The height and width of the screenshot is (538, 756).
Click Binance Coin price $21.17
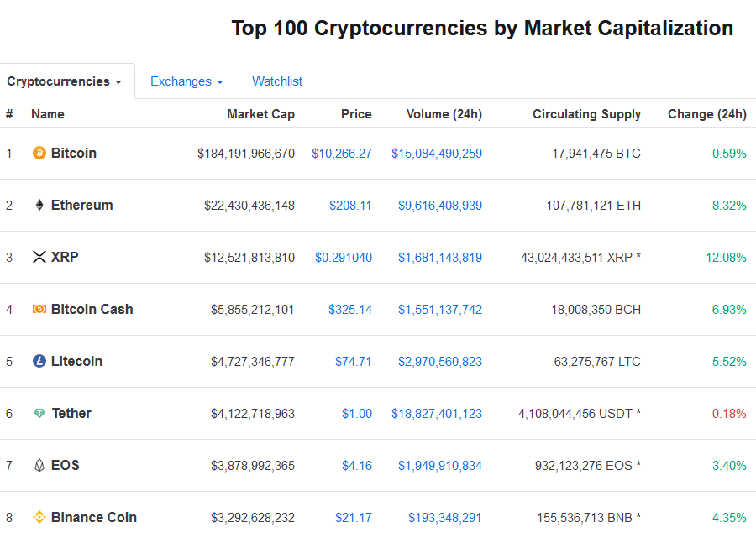[x=354, y=518]
